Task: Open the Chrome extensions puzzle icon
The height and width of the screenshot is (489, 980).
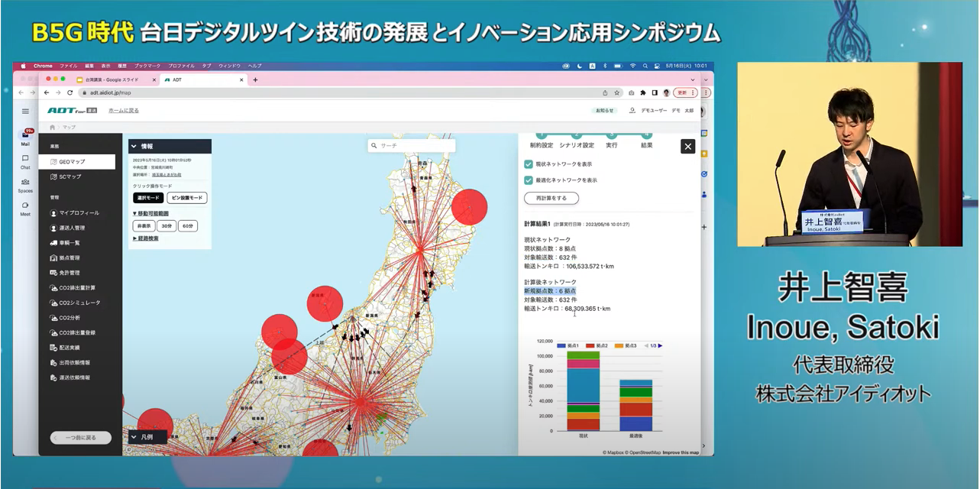Action: pyautogui.click(x=643, y=92)
